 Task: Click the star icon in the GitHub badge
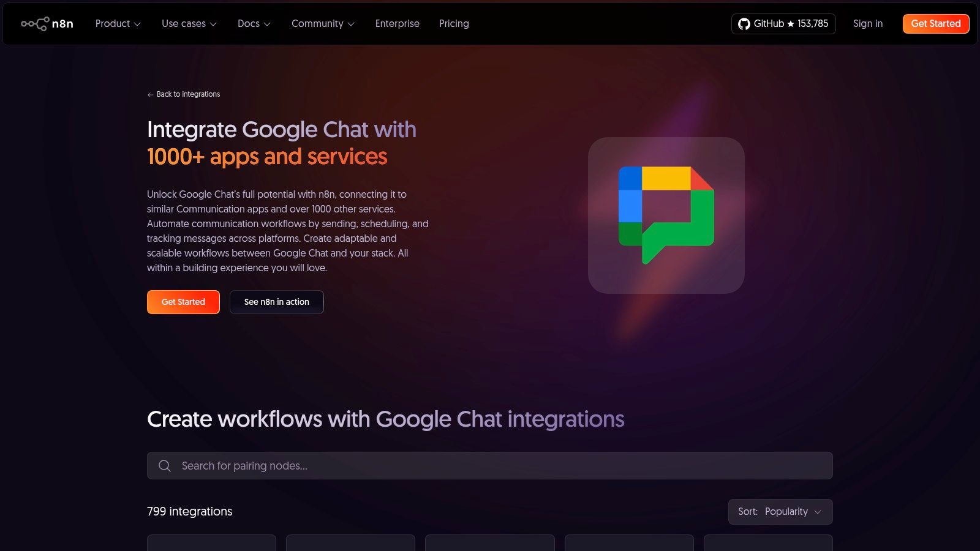[x=790, y=24]
